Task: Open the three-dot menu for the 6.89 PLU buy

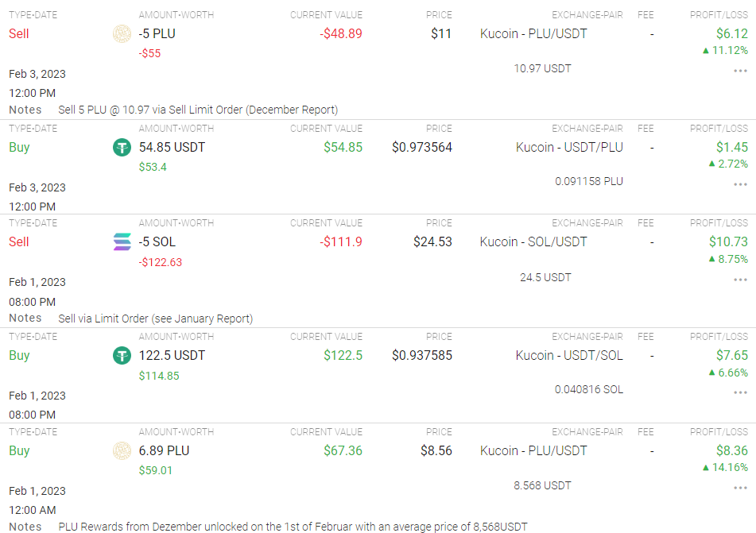Action: tap(740, 488)
